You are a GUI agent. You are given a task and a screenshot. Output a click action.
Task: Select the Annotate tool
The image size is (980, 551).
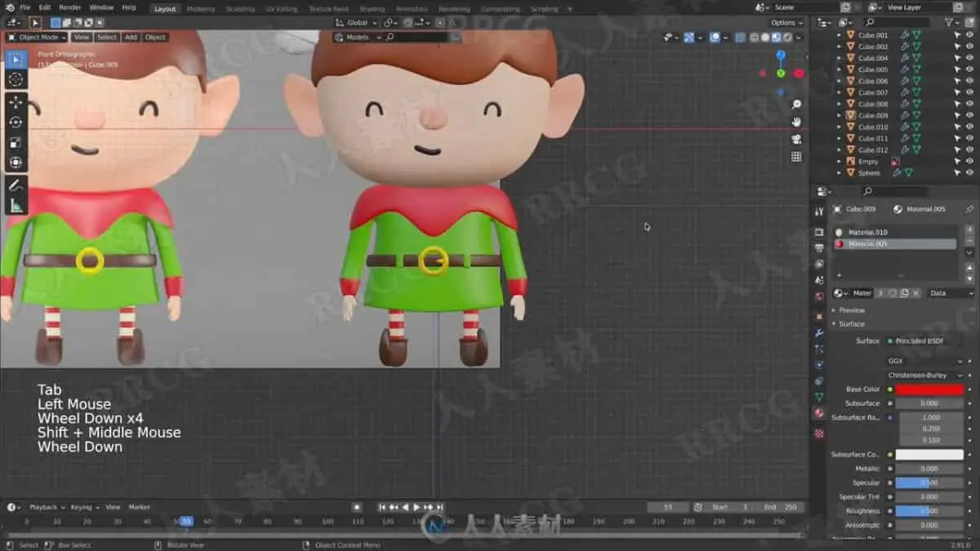16,185
